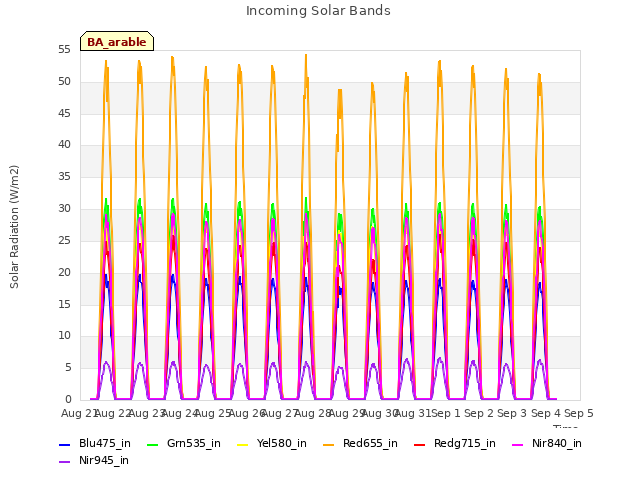Click the orange Red655_in legend swatch
640x480 pixels.
point(329,444)
